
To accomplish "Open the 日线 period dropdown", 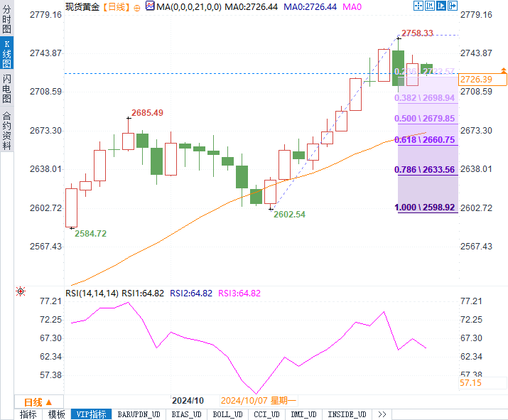I will [x=38, y=402].
